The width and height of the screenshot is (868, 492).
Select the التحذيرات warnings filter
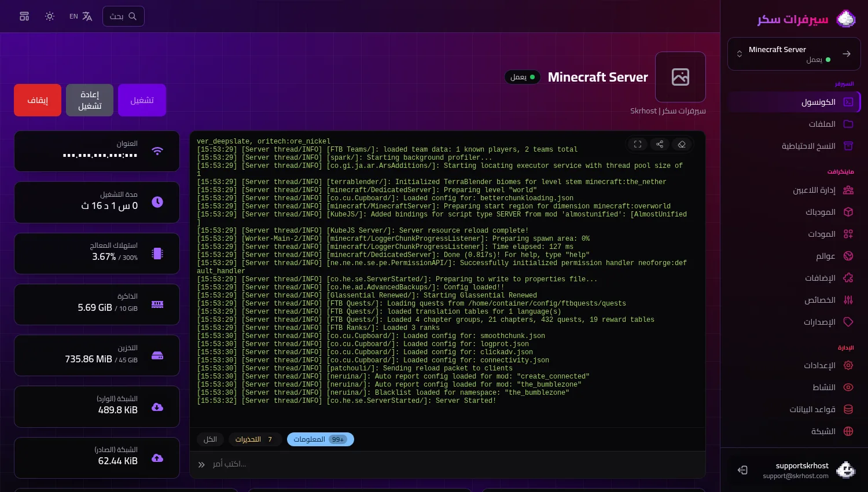pyautogui.click(x=255, y=439)
